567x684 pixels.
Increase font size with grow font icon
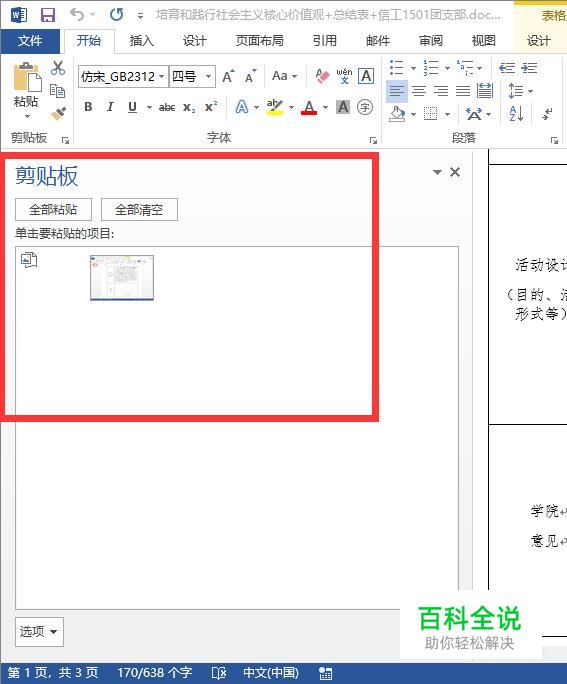[x=228, y=76]
